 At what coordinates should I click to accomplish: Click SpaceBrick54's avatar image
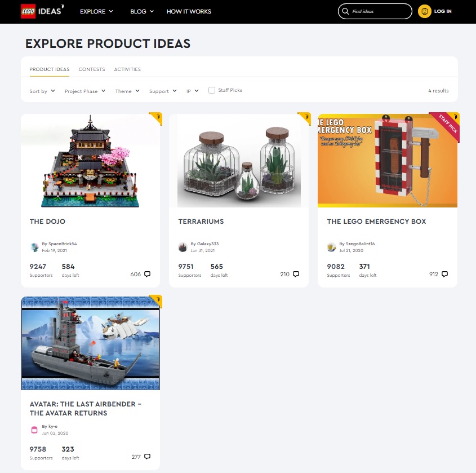coord(34,247)
